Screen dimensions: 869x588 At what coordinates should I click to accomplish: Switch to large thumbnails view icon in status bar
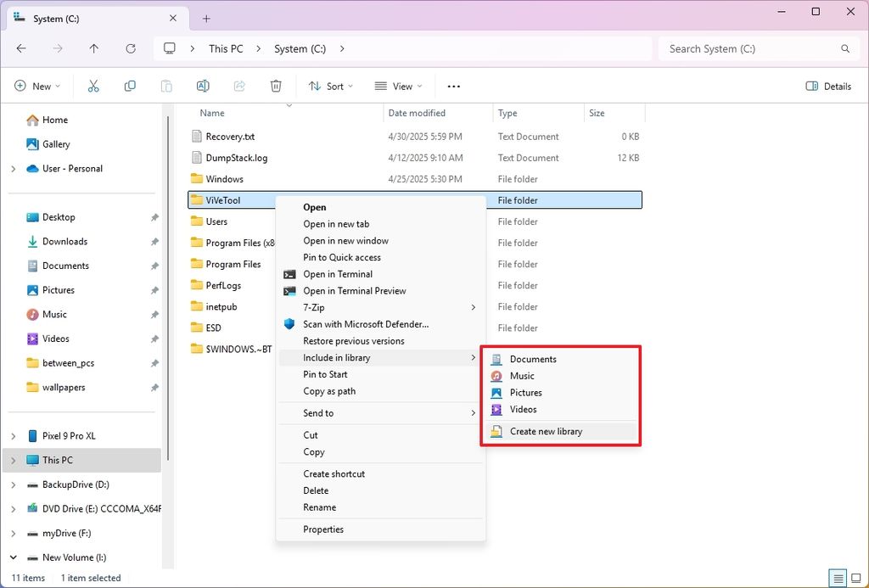pyautogui.click(x=855, y=577)
